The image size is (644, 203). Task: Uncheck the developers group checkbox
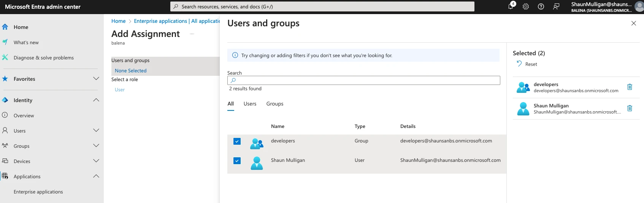point(237,141)
